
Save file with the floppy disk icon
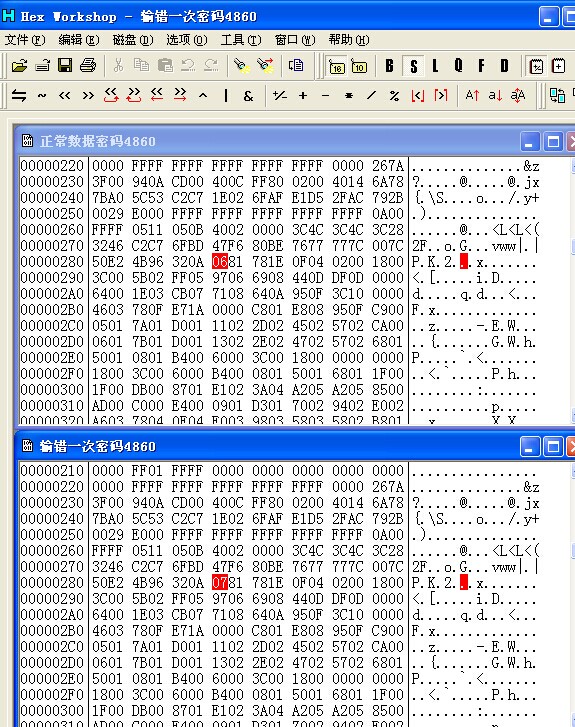pos(65,65)
